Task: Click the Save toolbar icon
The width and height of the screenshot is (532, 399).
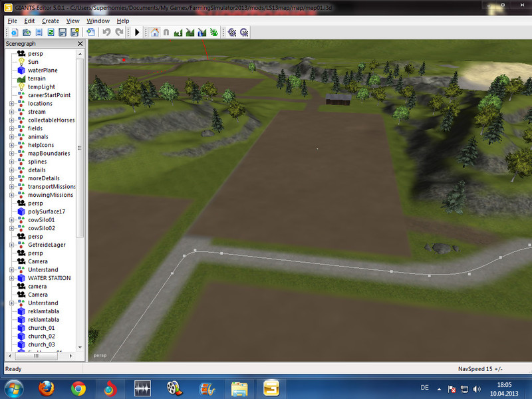Action: (63, 32)
